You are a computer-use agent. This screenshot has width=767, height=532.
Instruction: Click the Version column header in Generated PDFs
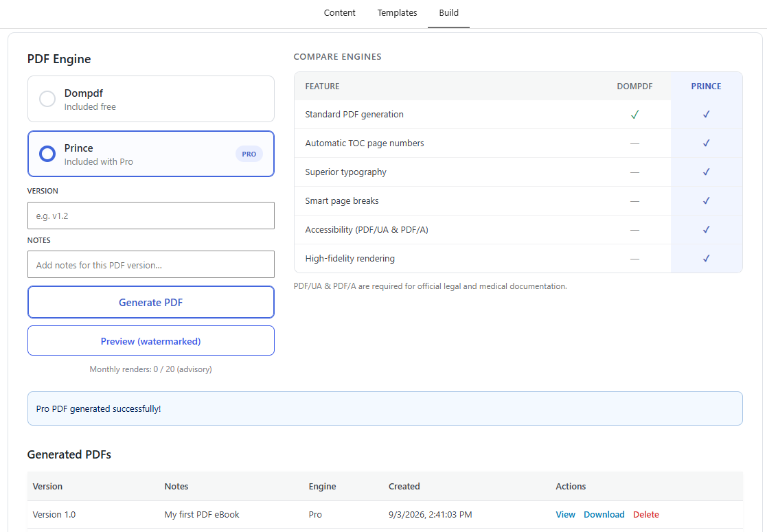point(47,487)
